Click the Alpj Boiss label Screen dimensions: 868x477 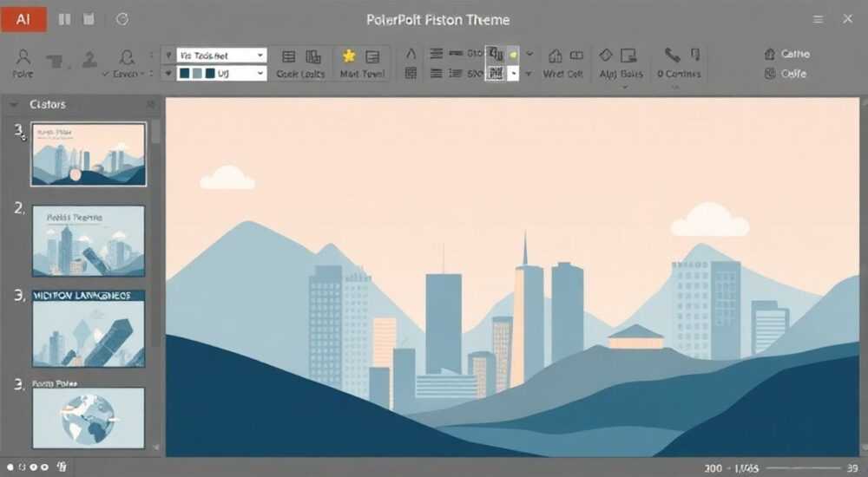pyautogui.click(x=621, y=74)
